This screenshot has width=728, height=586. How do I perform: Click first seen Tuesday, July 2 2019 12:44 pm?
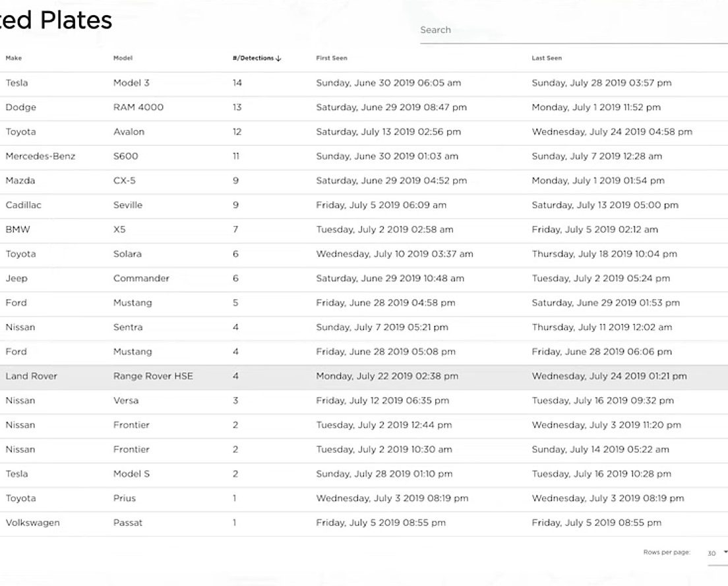[x=384, y=425]
